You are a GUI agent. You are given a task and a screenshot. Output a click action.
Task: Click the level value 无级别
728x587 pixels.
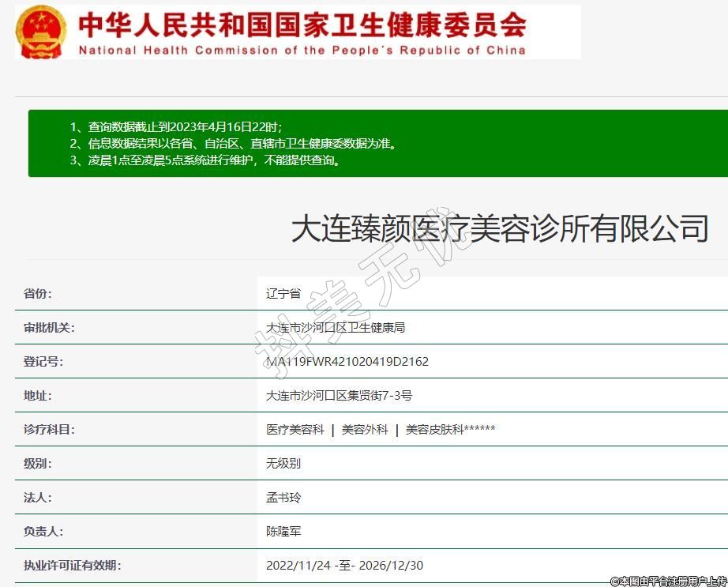(x=283, y=464)
